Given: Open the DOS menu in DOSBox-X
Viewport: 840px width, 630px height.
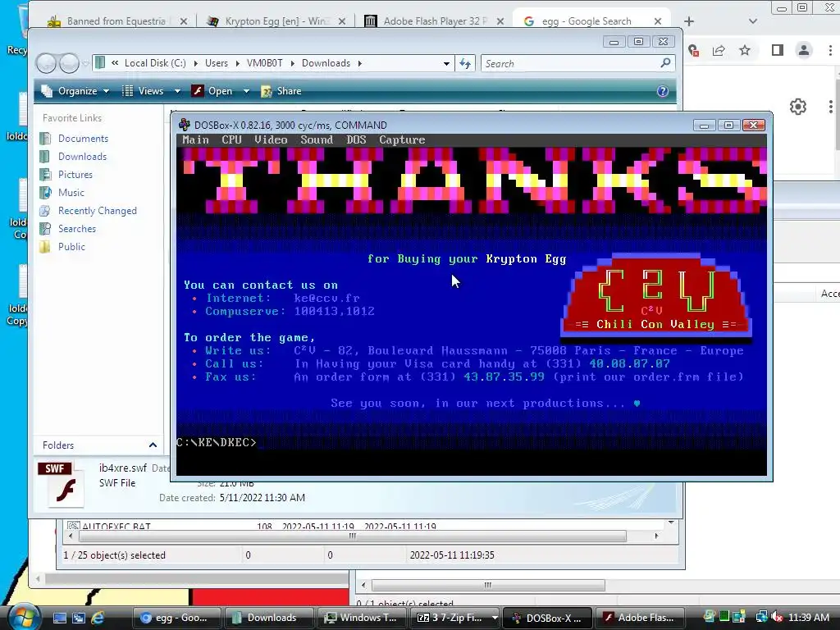Looking at the screenshot, I should (356, 139).
